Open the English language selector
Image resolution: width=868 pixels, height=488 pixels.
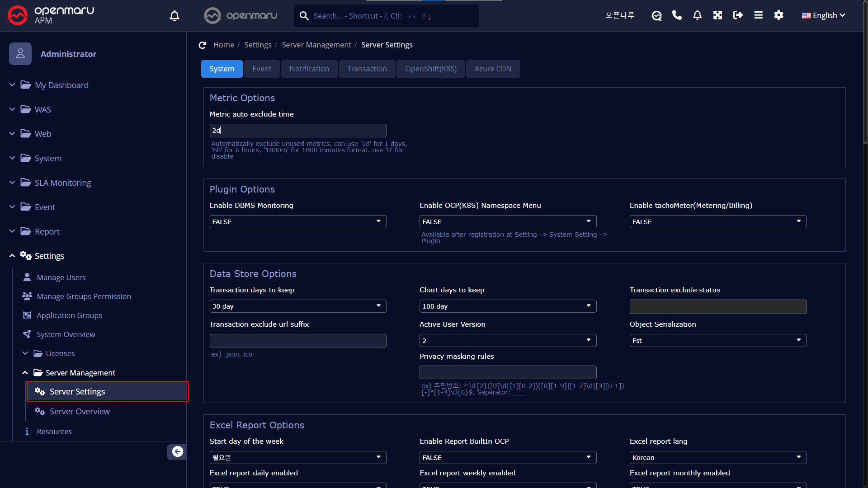[824, 16]
